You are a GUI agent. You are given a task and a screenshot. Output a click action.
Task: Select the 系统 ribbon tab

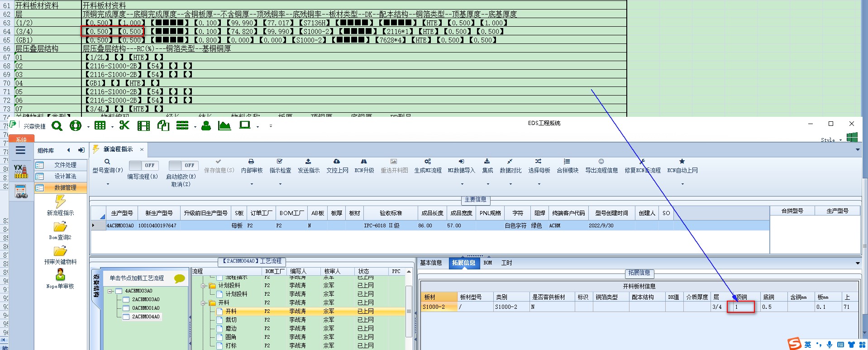pyautogui.click(x=21, y=139)
